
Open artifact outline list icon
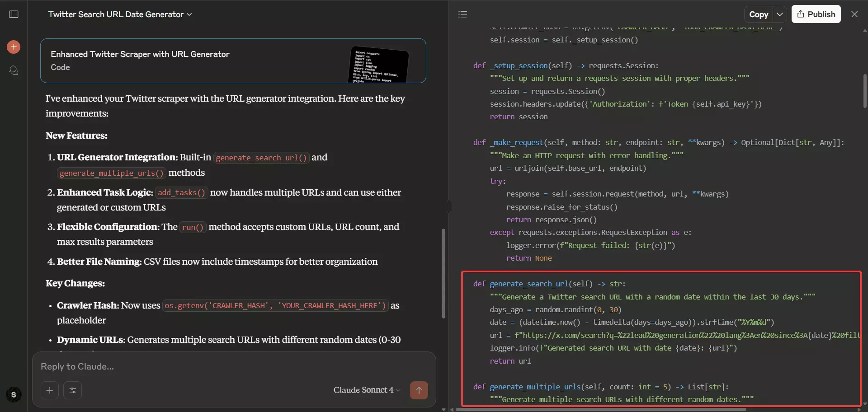[x=462, y=14]
